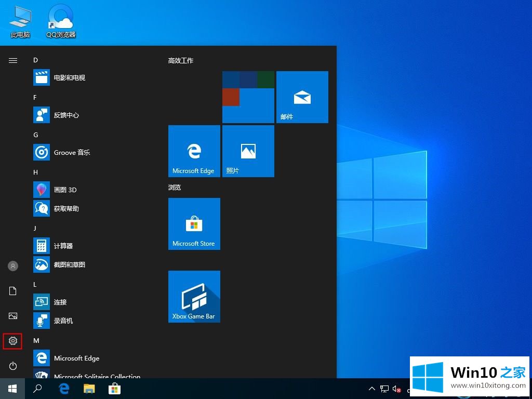Click the 浏览 tile group title
The image size is (532, 399).
175,187
